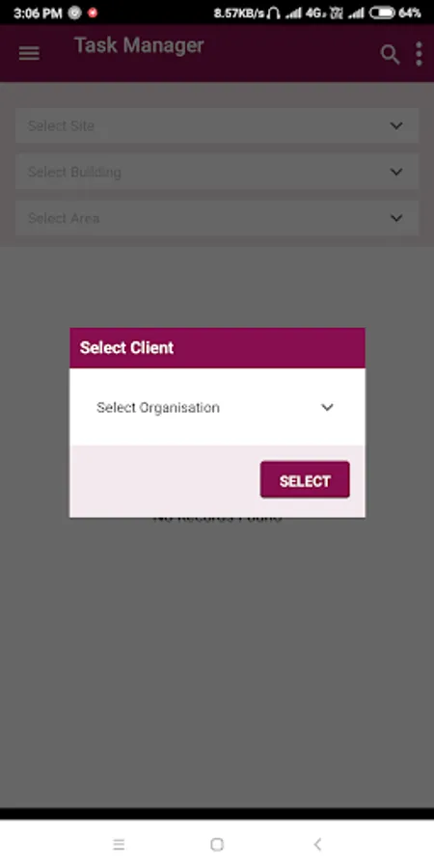Viewport: 434px width, 868px height.
Task: Open the three-dot overflow menu
Action: [420, 54]
